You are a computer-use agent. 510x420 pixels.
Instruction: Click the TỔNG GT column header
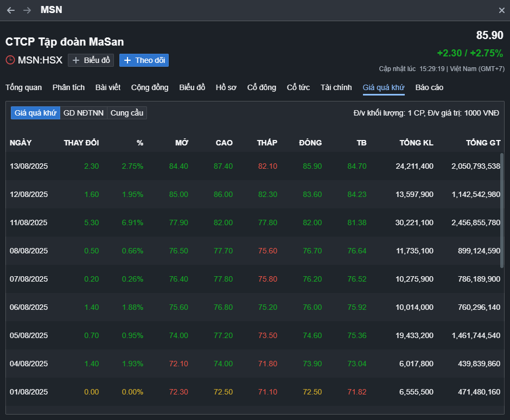coord(483,143)
